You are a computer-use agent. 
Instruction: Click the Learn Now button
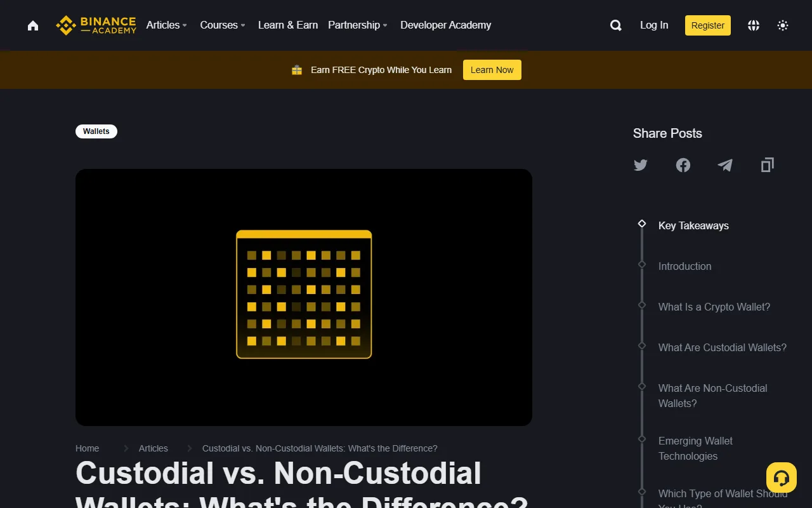[x=492, y=70]
